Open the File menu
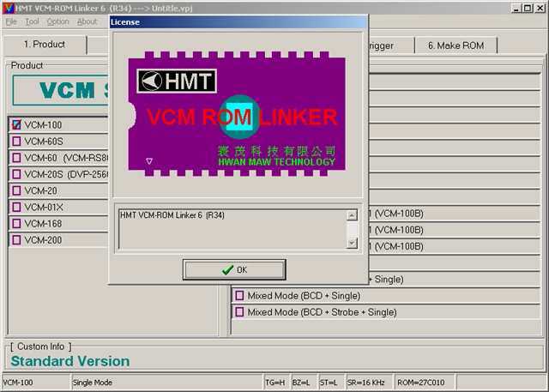Image resolution: width=549 pixels, height=392 pixels. point(11,21)
